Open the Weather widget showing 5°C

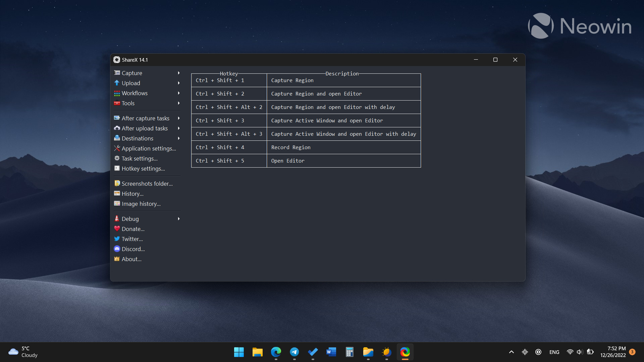(x=23, y=352)
